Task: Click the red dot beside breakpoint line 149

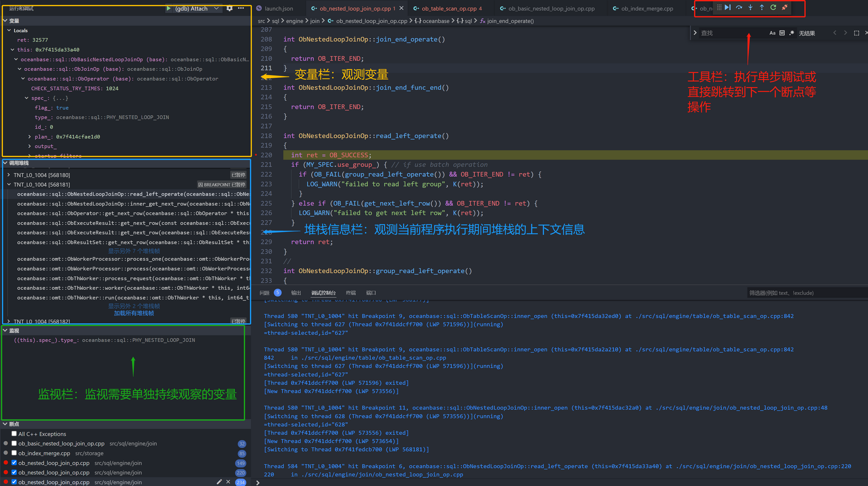Action: tap(6, 463)
